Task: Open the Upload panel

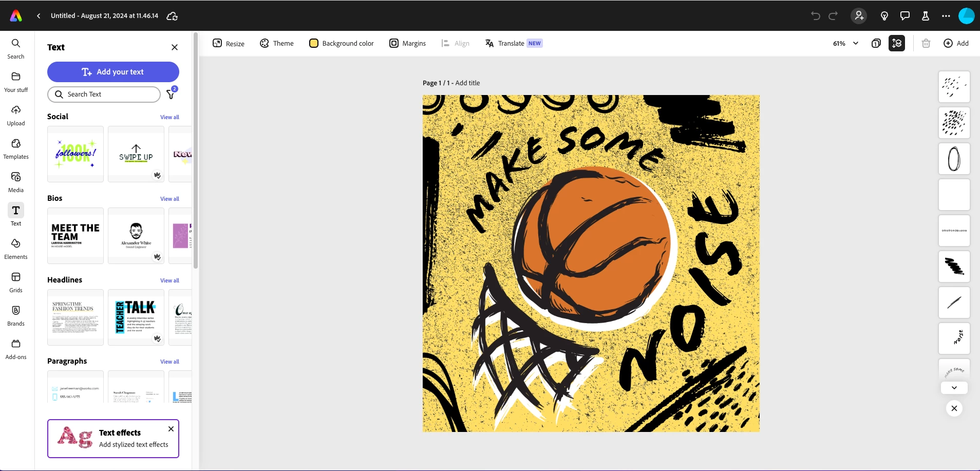Action: pyautogui.click(x=16, y=116)
